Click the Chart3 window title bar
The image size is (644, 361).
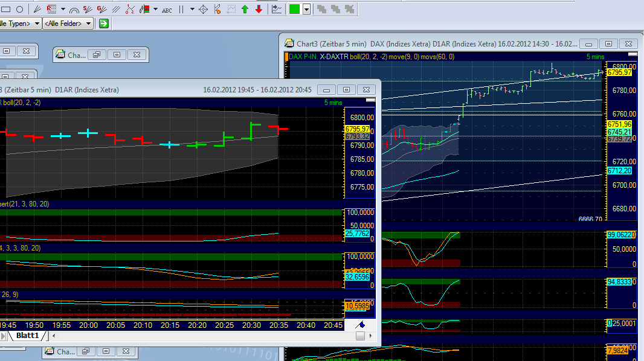(423, 43)
